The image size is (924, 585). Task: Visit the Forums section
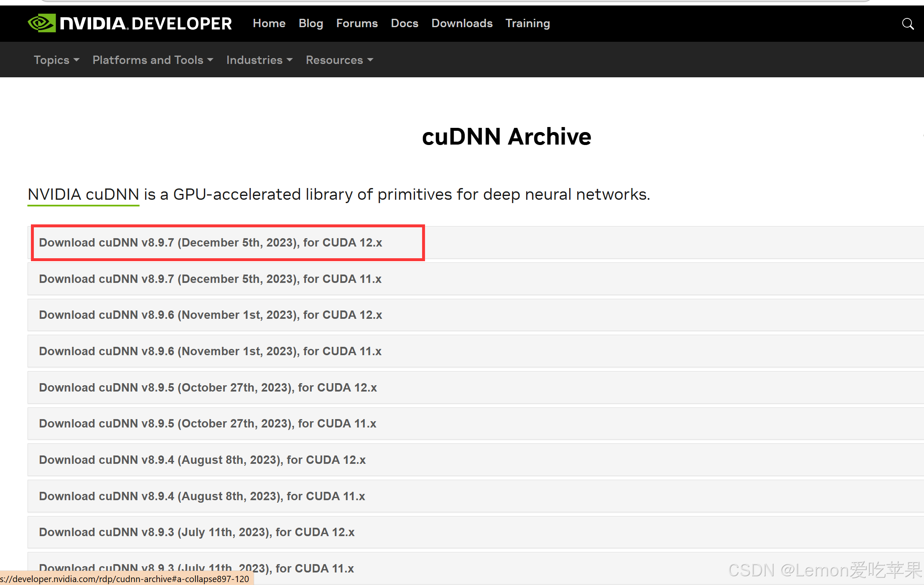pos(357,23)
